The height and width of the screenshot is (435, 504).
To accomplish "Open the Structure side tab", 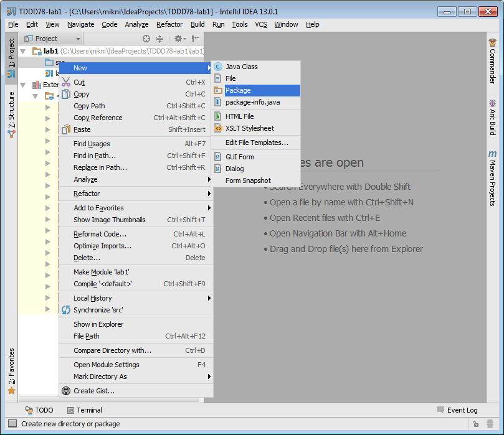I will [x=11, y=115].
